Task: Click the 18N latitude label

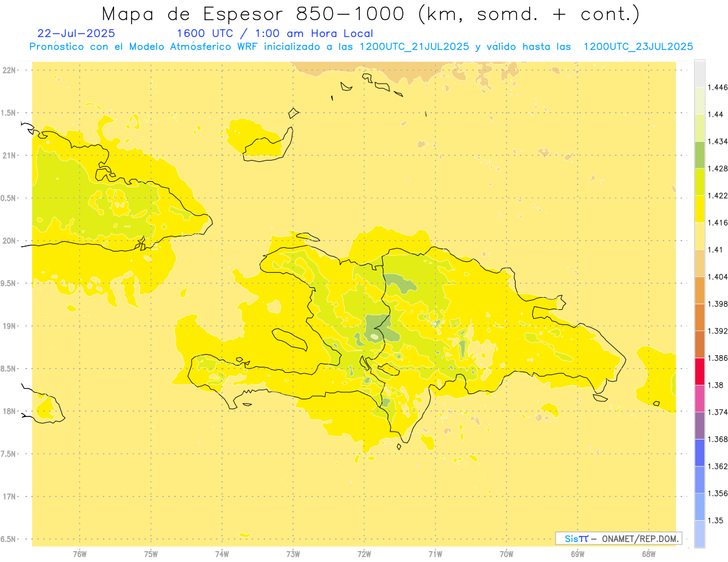Action: click(x=10, y=411)
